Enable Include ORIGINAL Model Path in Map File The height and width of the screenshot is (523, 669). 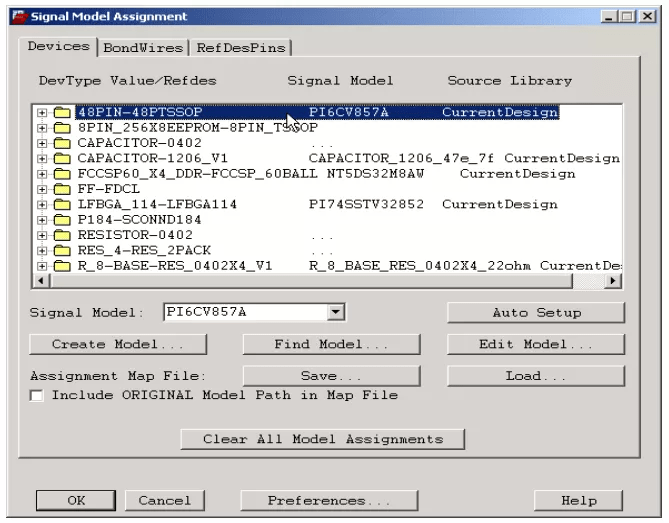click(37, 396)
